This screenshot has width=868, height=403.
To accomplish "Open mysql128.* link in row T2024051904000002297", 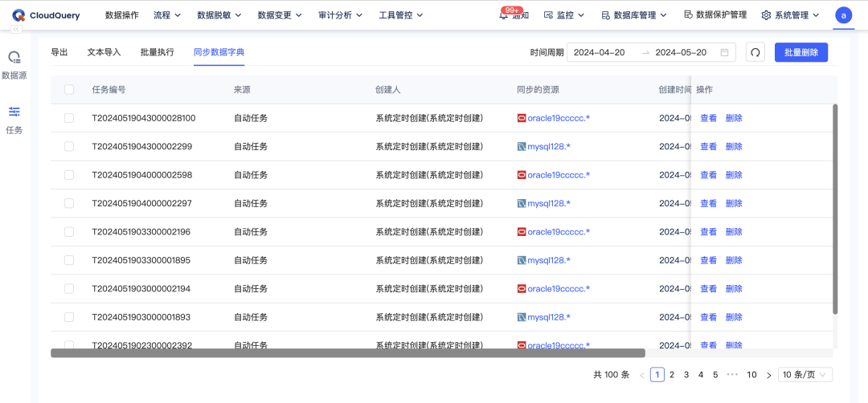I will tap(549, 203).
